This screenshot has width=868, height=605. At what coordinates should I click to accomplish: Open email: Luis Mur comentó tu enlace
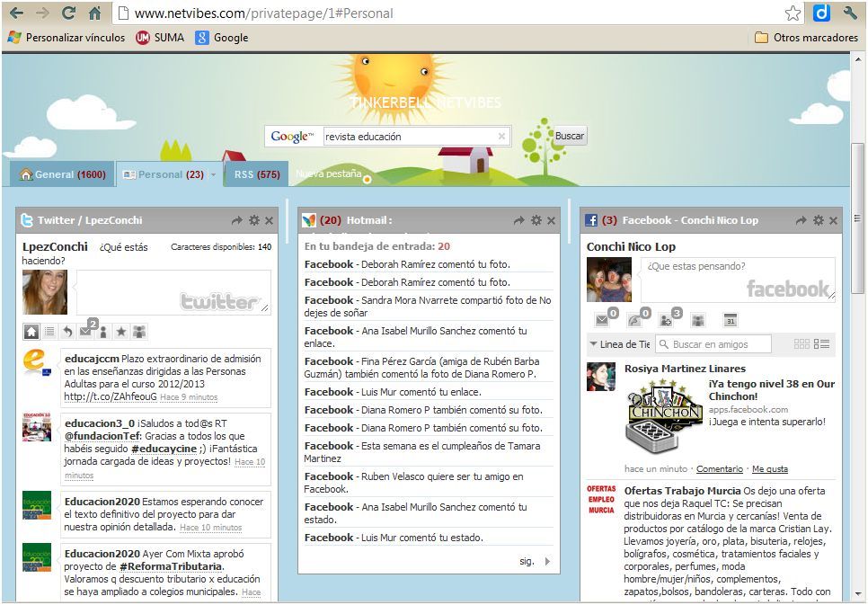click(x=429, y=392)
